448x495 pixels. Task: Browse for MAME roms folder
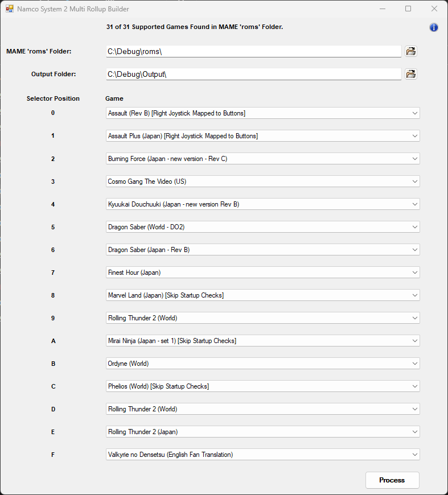click(x=411, y=51)
